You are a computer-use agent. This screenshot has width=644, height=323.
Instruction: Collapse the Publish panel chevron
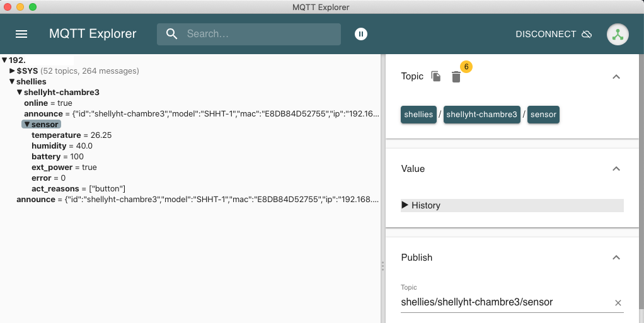616,258
